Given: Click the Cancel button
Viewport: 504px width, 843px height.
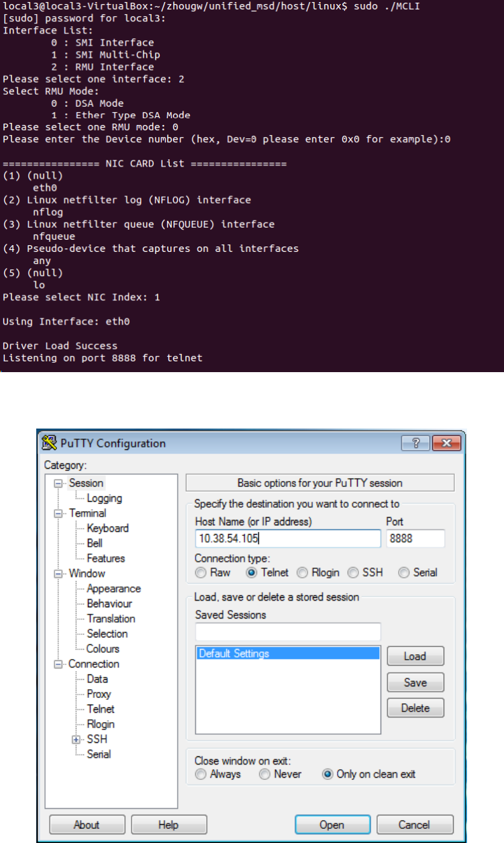Looking at the screenshot, I should point(414,825).
